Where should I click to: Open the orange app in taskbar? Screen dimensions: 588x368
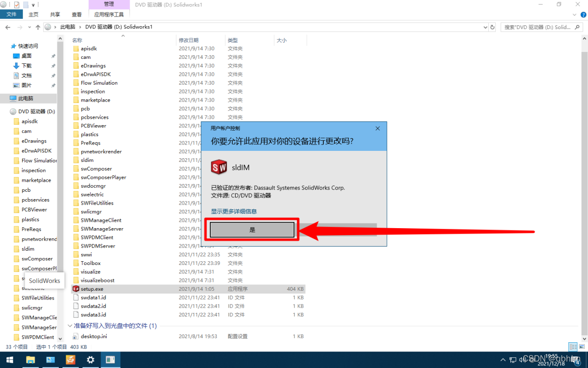point(70,360)
